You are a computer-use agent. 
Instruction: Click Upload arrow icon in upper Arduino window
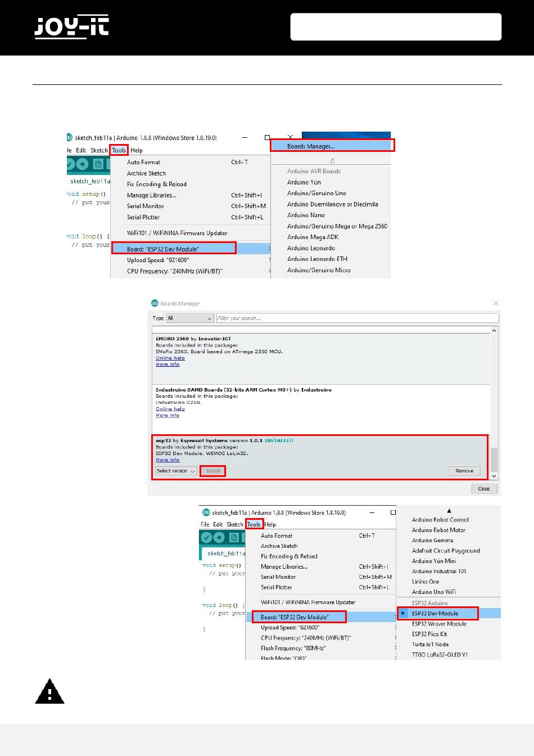click(x=83, y=164)
